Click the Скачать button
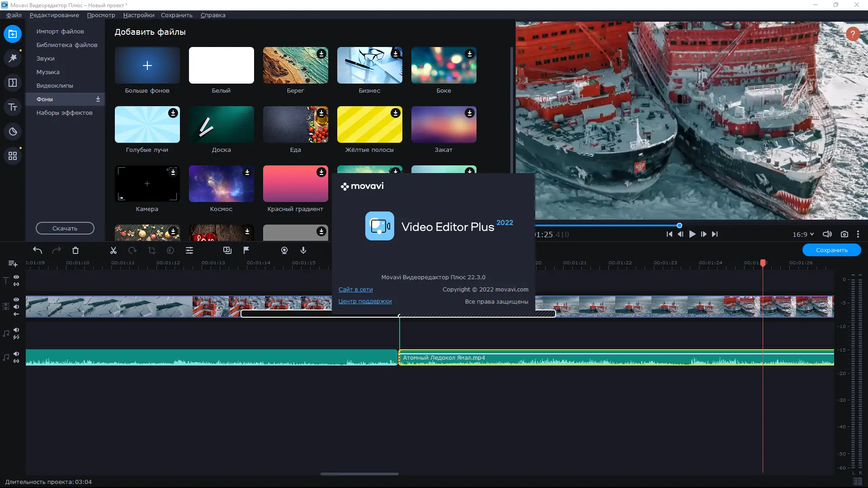 tap(65, 228)
